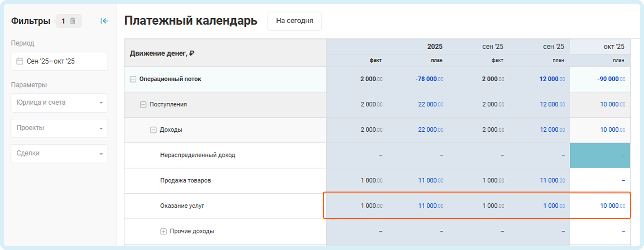Click 11 000.00 сен '25 plan for Продажа товаров
Screen dimensions: 644x250
552,181
